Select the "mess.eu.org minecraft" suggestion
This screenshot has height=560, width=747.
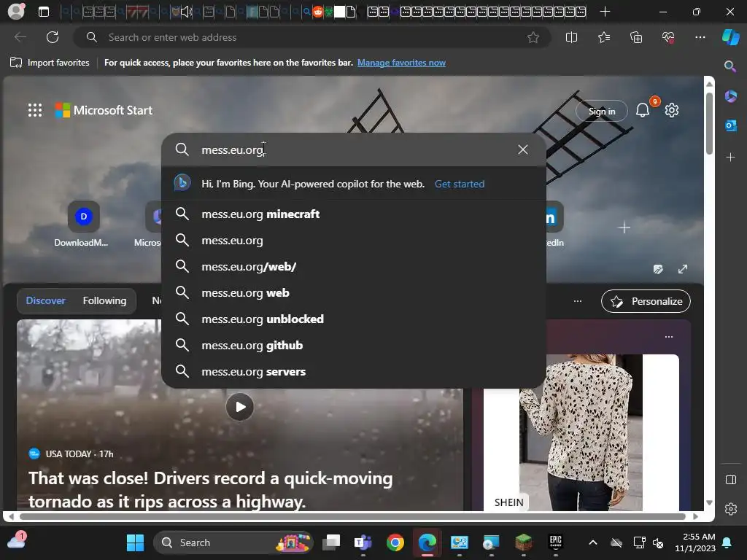click(x=354, y=214)
